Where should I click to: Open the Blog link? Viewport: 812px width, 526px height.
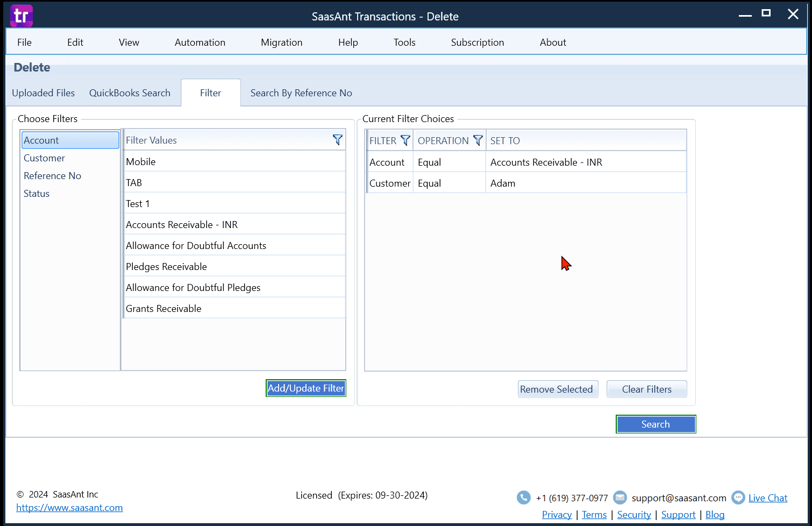(x=715, y=515)
